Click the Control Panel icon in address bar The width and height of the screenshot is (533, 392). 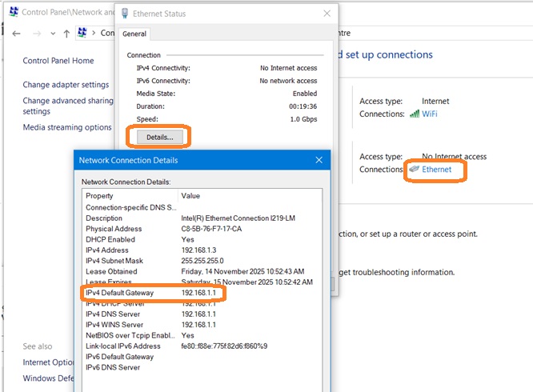(82, 33)
